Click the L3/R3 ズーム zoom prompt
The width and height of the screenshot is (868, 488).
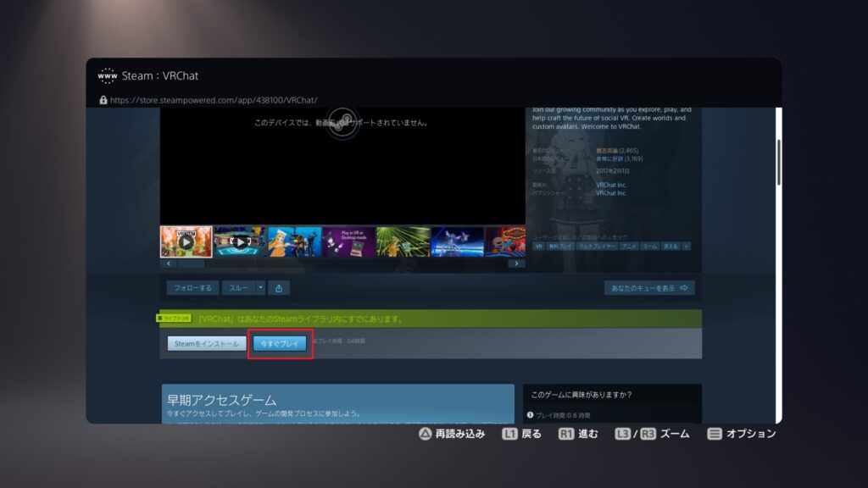[x=652, y=434]
